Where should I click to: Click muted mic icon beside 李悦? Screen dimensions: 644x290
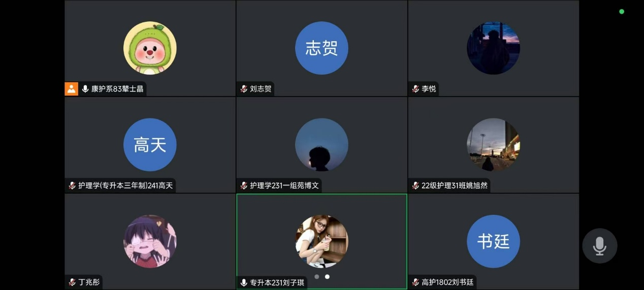pyautogui.click(x=415, y=89)
